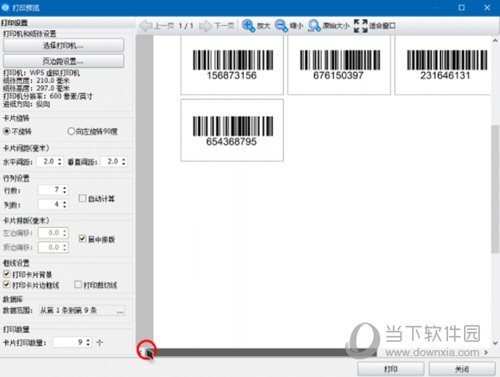Click the paper height '297.0' text

45,88
